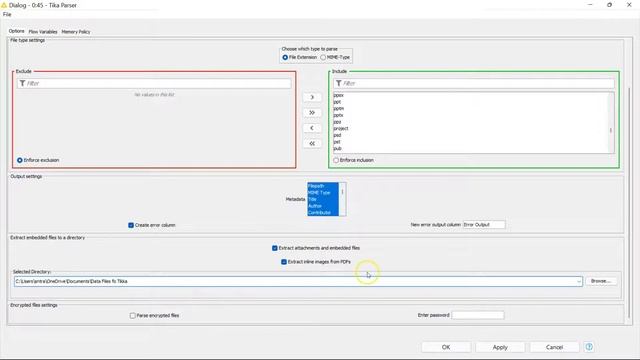Select 'Filepath' in Metadata list
640x360 pixels.
point(322,186)
